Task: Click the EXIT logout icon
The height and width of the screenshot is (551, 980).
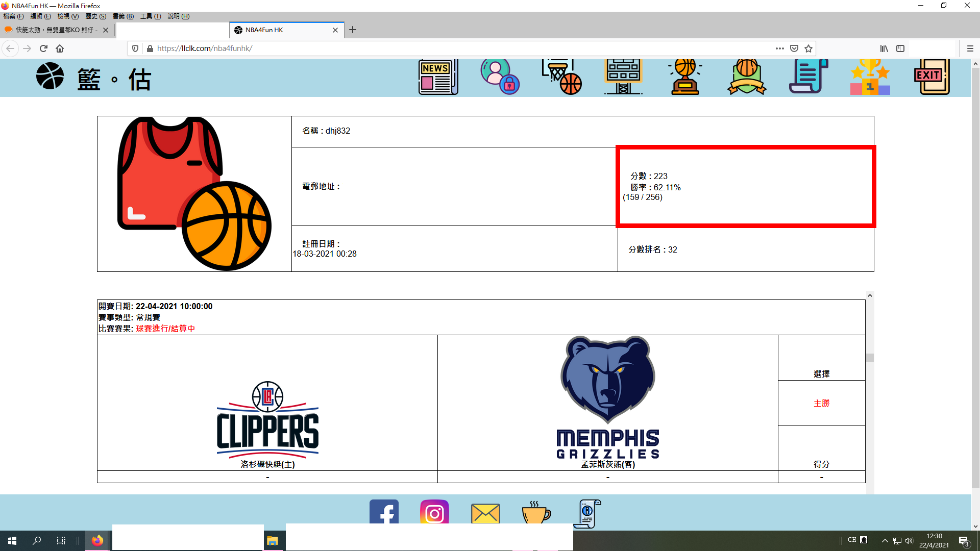Action: coord(932,78)
